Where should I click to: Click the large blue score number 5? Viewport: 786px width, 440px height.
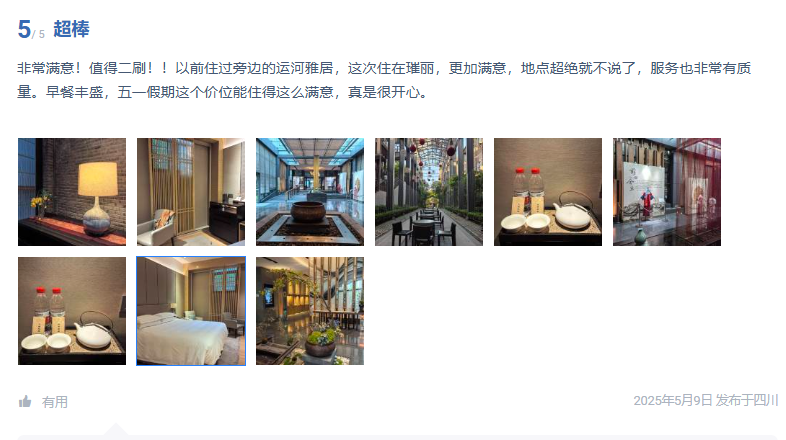coord(24,29)
